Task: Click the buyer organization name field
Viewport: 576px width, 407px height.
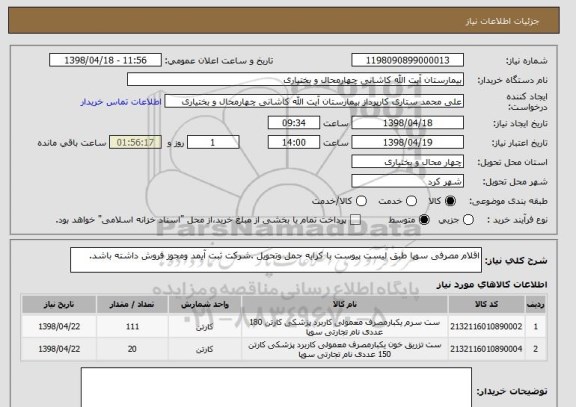Action: coord(295,79)
